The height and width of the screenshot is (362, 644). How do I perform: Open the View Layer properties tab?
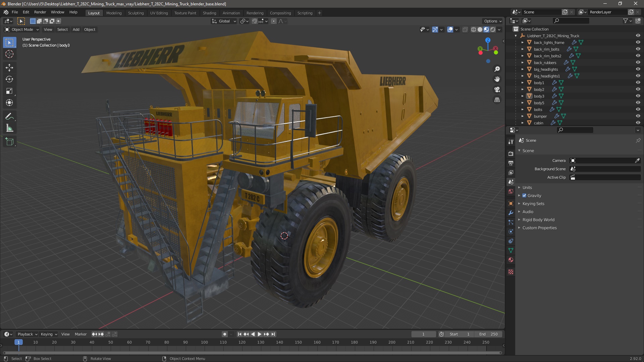click(511, 173)
